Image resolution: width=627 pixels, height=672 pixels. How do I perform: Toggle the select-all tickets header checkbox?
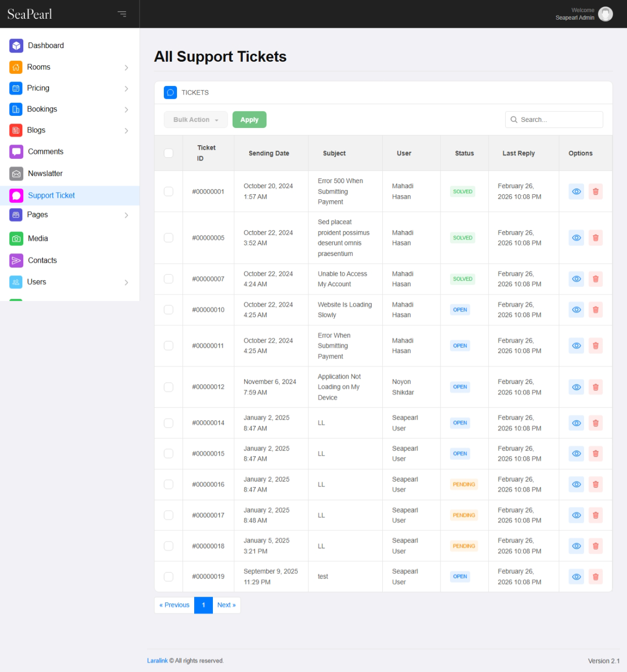click(x=168, y=153)
